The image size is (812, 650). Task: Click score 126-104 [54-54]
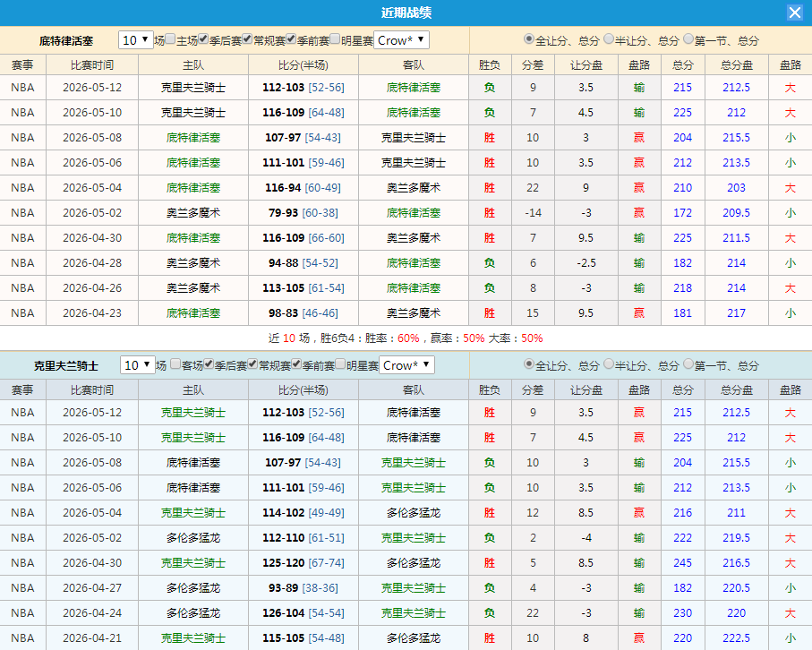coord(303,612)
